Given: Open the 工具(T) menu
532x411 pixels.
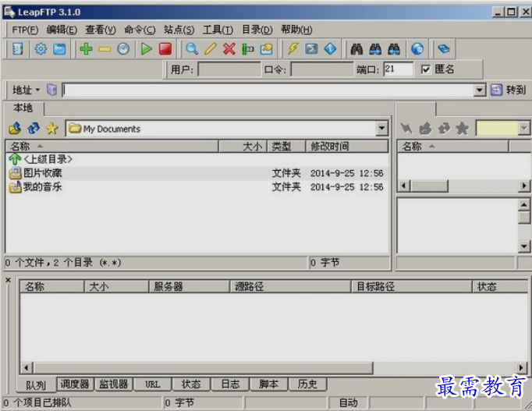Looking at the screenshot, I should pyautogui.click(x=218, y=30).
